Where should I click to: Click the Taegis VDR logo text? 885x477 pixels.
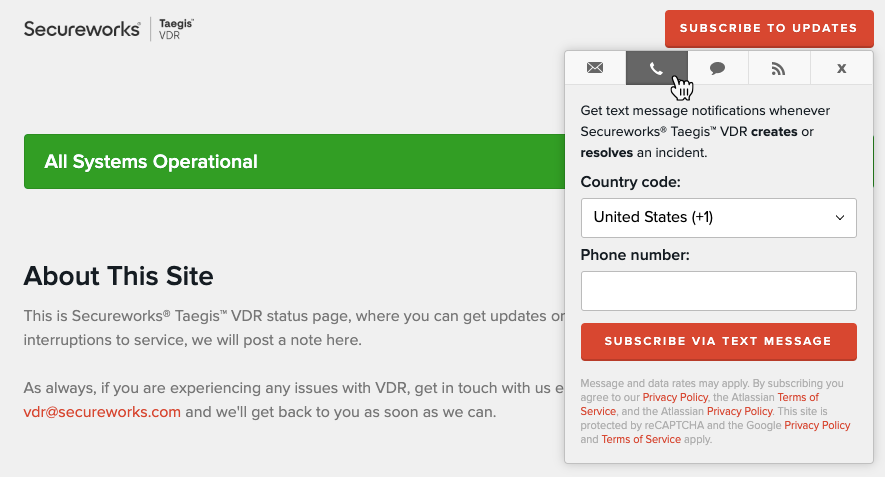pyautogui.click(x=176, y=29)
